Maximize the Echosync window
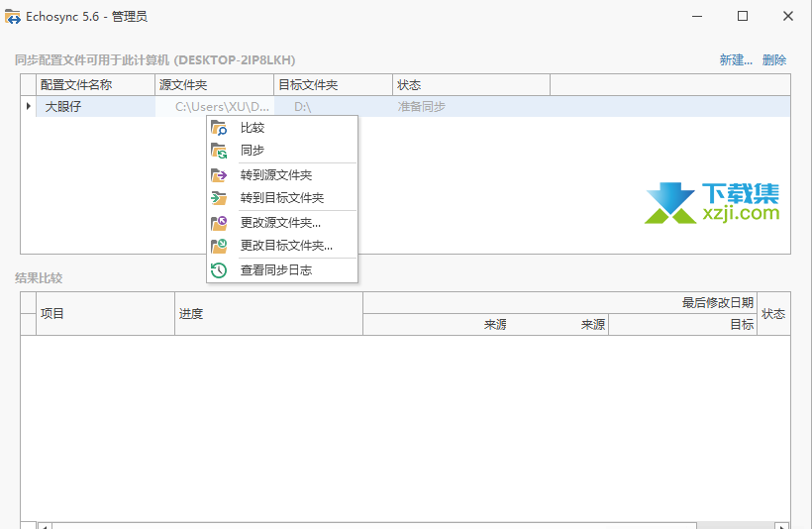The height and width of the screenshot is (529, 812). [x=743, y=16]
